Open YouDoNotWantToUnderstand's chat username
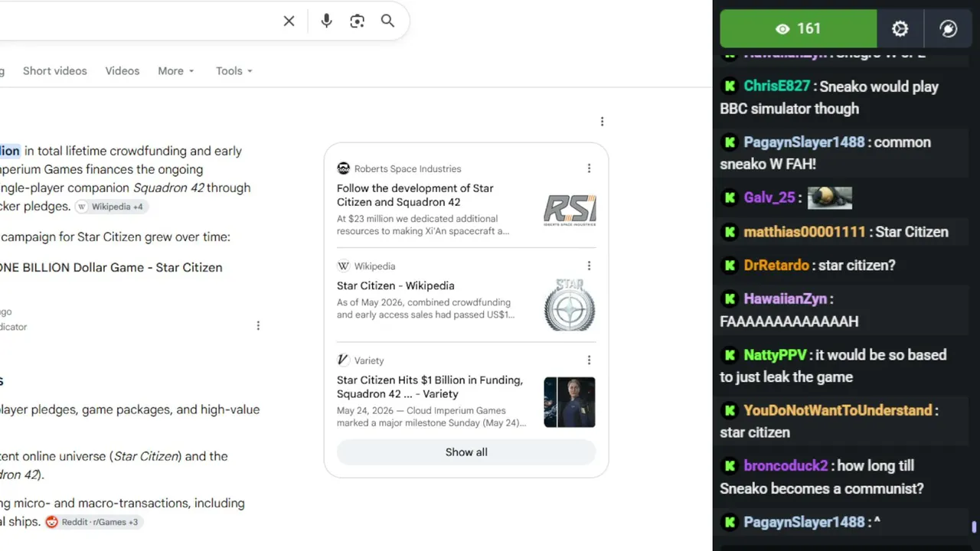 838,410
